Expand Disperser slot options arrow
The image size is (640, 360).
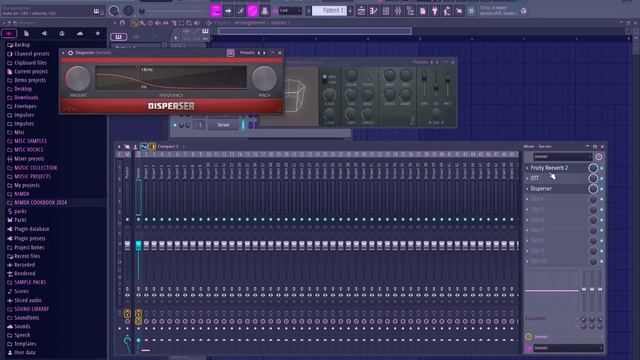tap(527, 189)
